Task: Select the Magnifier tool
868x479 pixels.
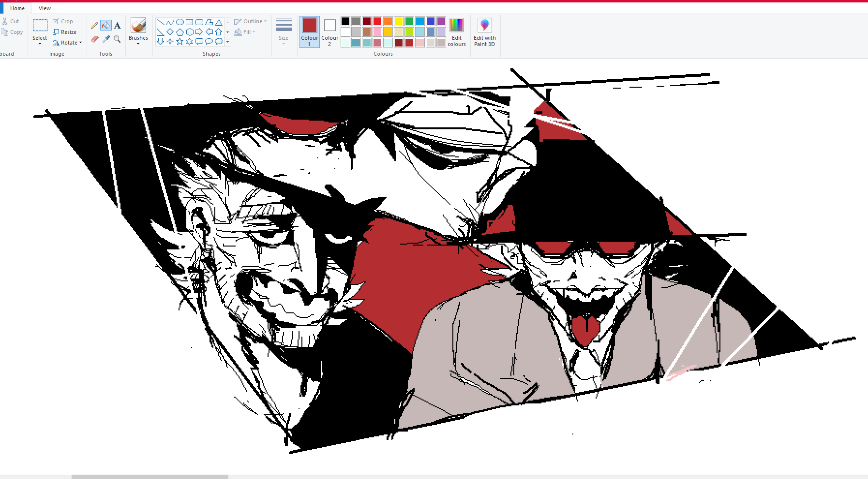Action: [x=117, y=39]
